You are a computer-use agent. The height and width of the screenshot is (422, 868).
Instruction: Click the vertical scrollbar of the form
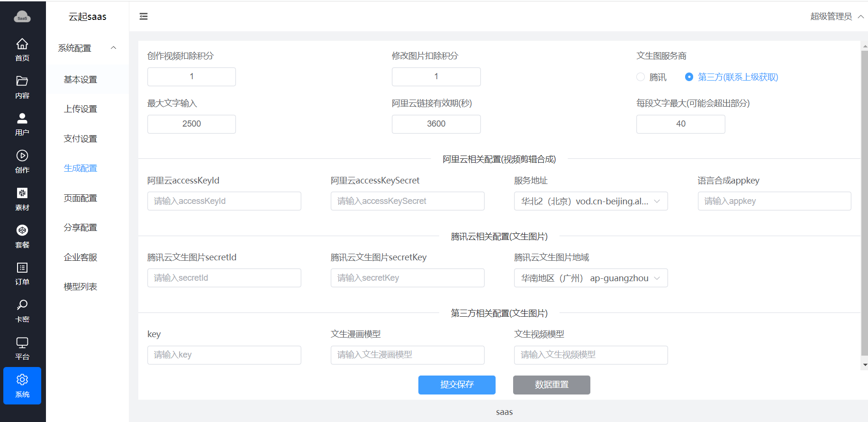click(864, 203)
